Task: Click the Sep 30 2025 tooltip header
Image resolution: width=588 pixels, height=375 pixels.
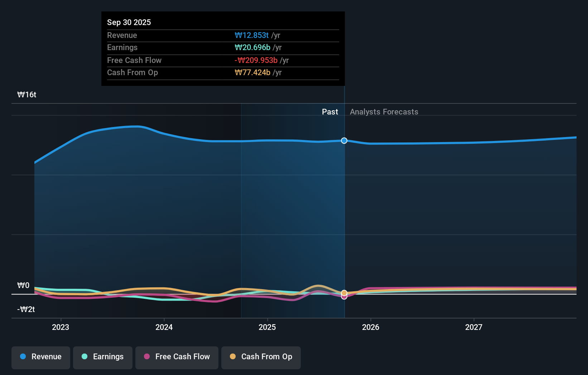Action: click(129, 22)
